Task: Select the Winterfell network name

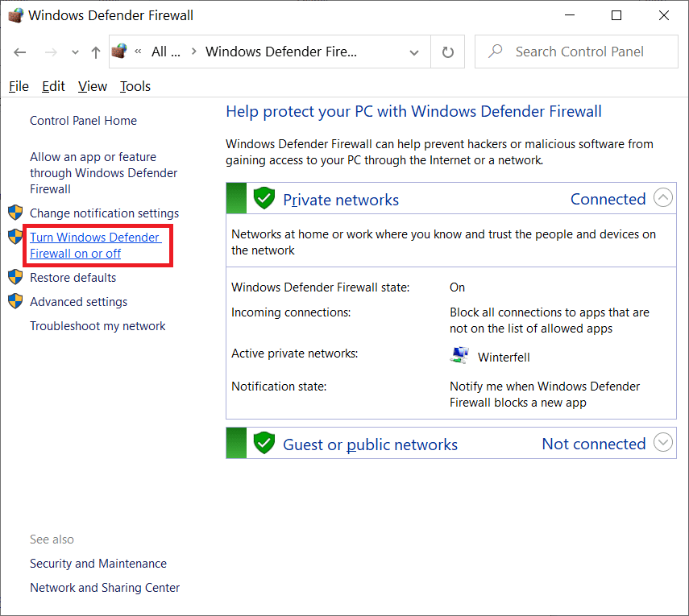Action: [x=504, y=358]
